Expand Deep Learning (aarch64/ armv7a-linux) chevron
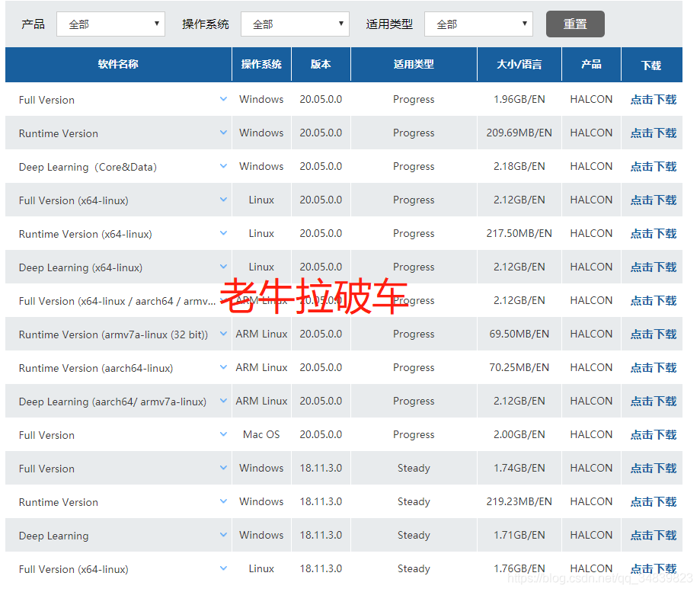Viewport: 700px width, 592px height. point(224,401)
